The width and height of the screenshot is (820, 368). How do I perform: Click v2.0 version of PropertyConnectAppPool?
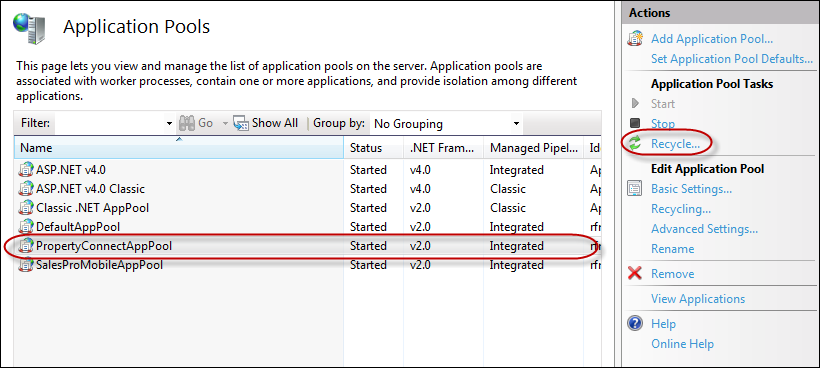(x=420, y=246)
